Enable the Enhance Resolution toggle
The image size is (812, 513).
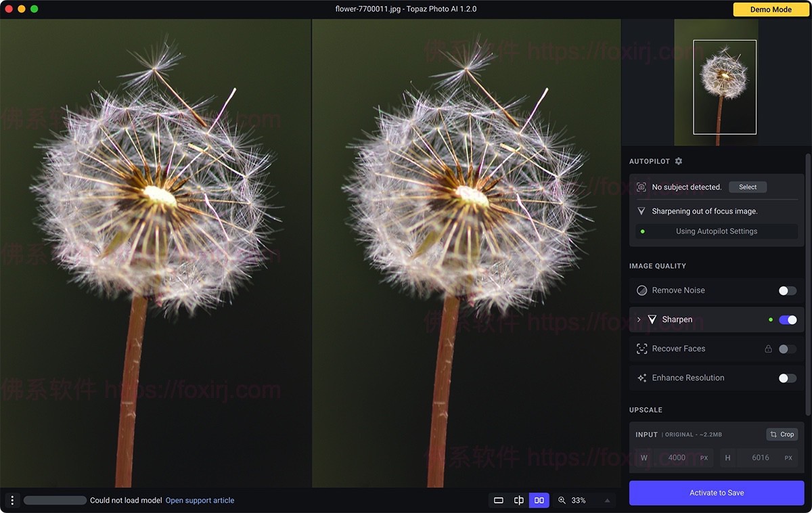787,378
